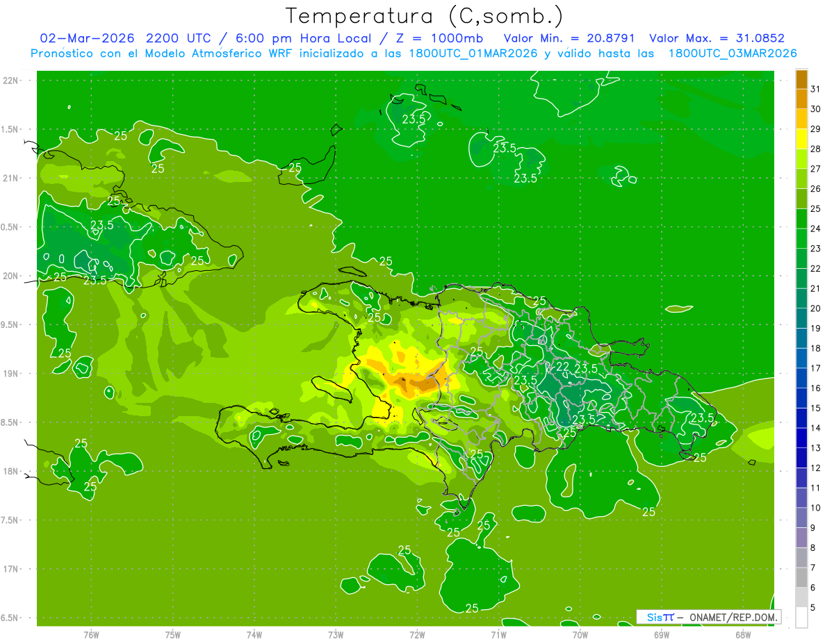The image size is (834, 644).
Task: Click the legend value "16"
Action: pyautogui.click(x=815, y=388)
